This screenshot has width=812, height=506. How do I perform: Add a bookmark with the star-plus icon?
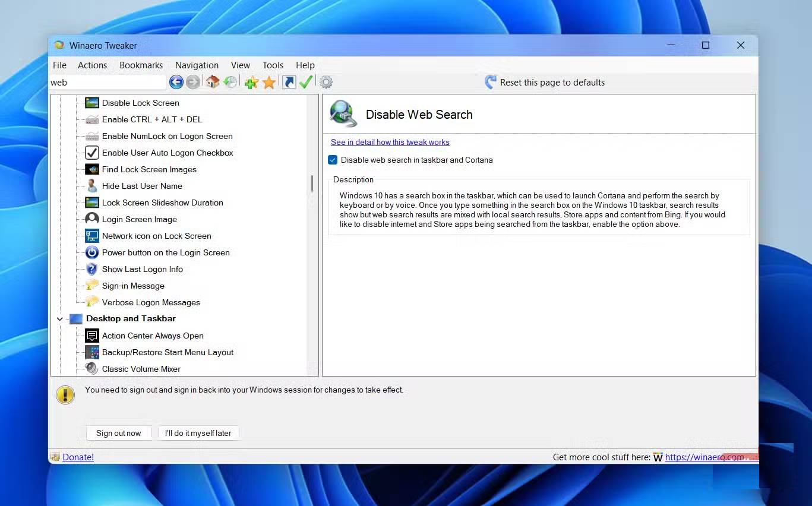pyautogui.click(x=251, y=82)
